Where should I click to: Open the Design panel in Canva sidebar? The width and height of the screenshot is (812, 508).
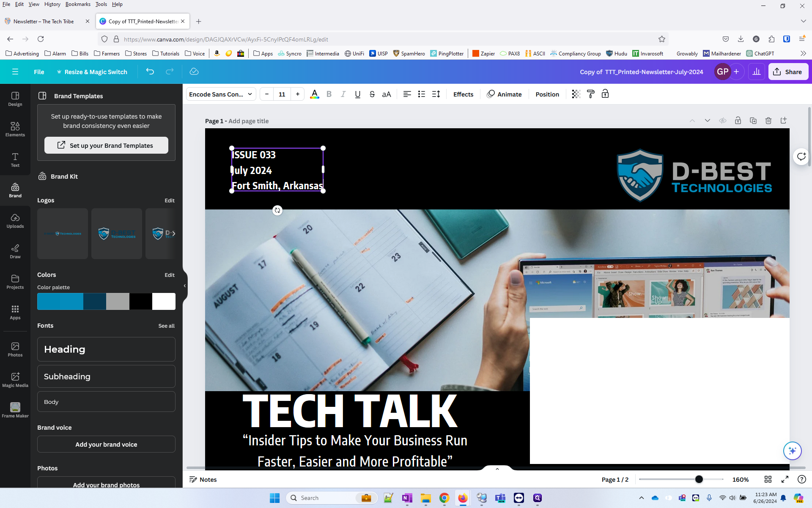15,99
